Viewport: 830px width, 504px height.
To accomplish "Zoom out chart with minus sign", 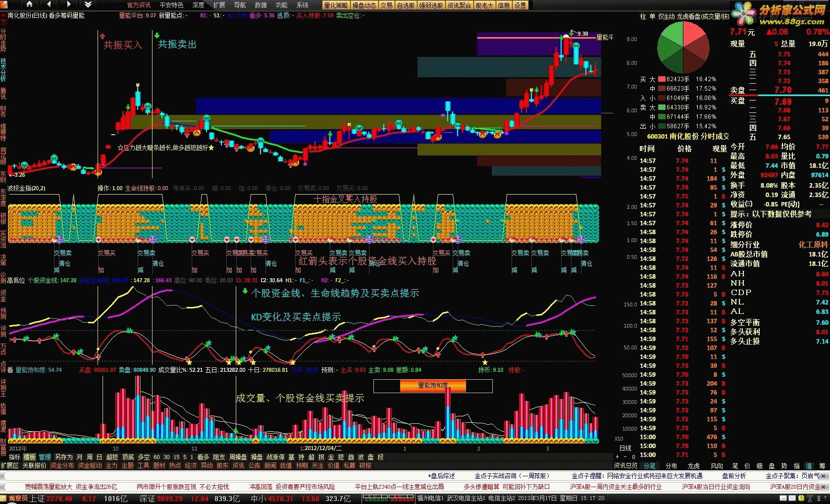I will point(625,456).
